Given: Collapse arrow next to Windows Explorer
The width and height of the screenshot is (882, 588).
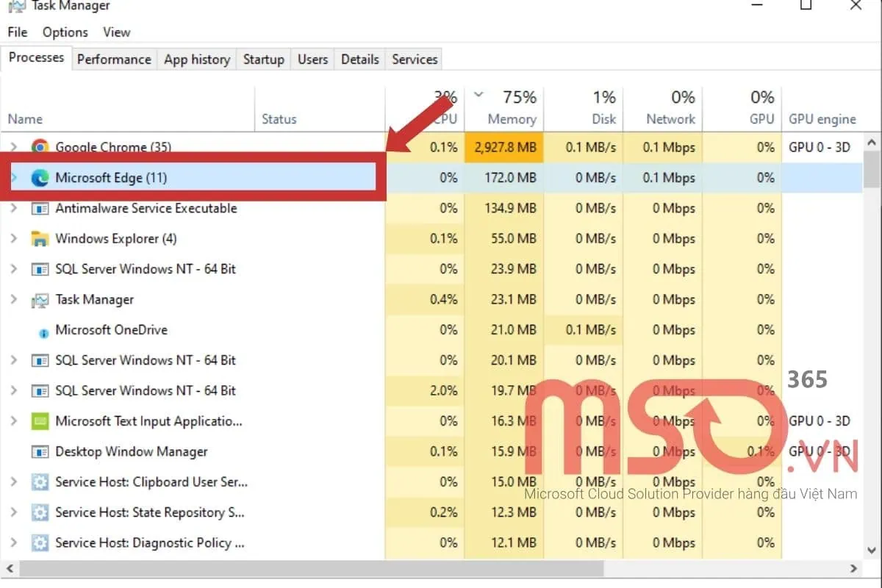Looking at the screenshot, I should coord(13,238).
